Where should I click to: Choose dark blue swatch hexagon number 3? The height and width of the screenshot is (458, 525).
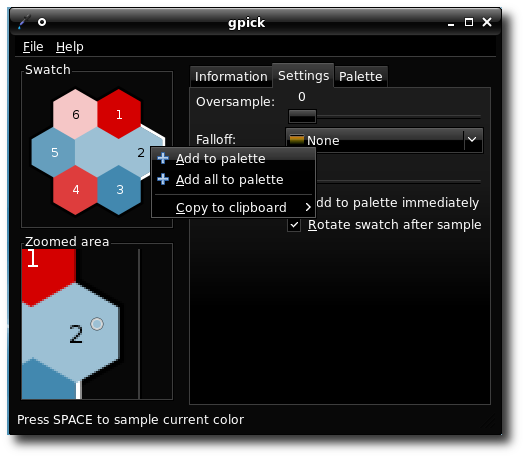(x=119, y=190)
